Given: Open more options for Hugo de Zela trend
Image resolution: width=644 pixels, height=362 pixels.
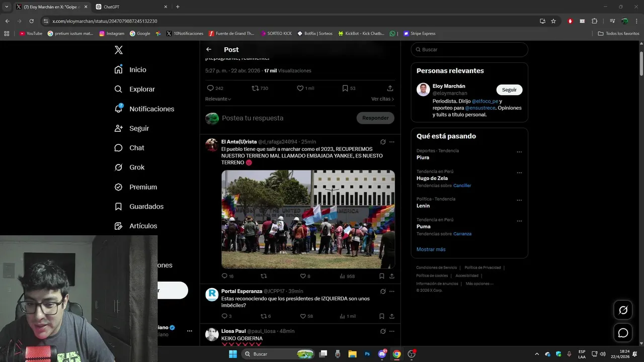Looking at the screenshot, I should pyautogui.click(x=519, y=173).
